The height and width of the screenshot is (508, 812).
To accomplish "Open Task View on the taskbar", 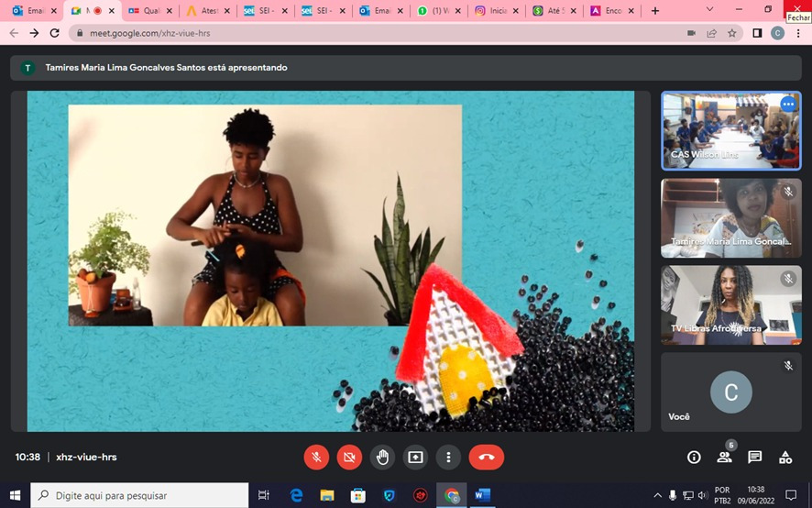I will tap(264, 495).
